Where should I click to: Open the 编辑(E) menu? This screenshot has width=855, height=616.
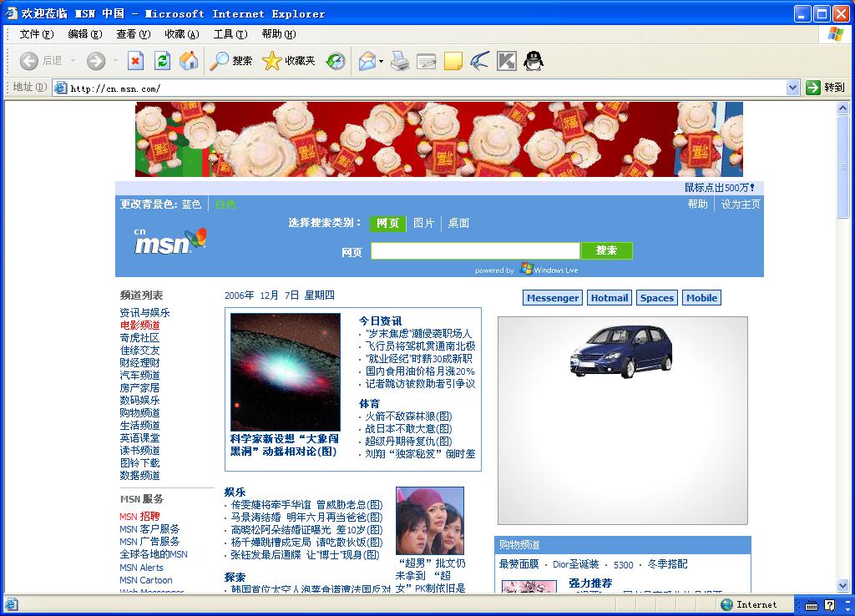[85, 34]
